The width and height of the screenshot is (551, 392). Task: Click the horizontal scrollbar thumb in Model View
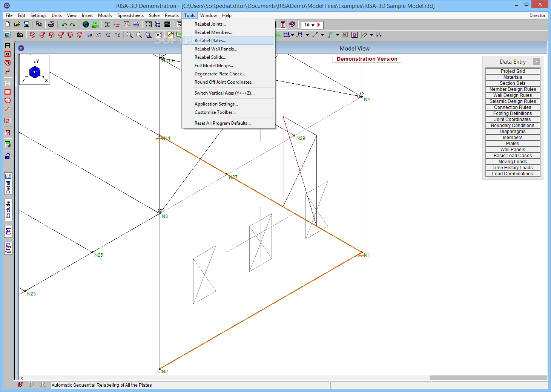pyautogui.click(x=489, y=378)
